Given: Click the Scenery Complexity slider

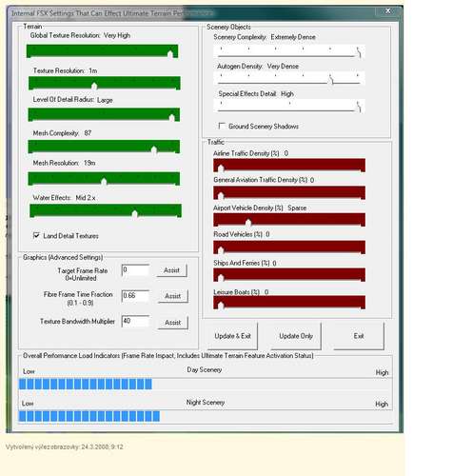Looking at the screenshot, I should pyautogui.click(x=289, y=51).
